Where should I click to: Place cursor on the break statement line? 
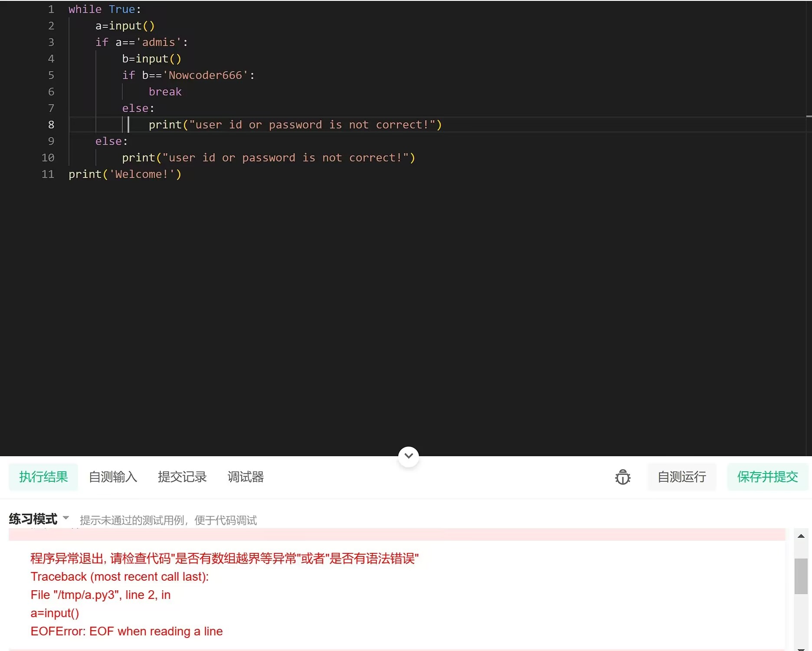pos(165,92)
